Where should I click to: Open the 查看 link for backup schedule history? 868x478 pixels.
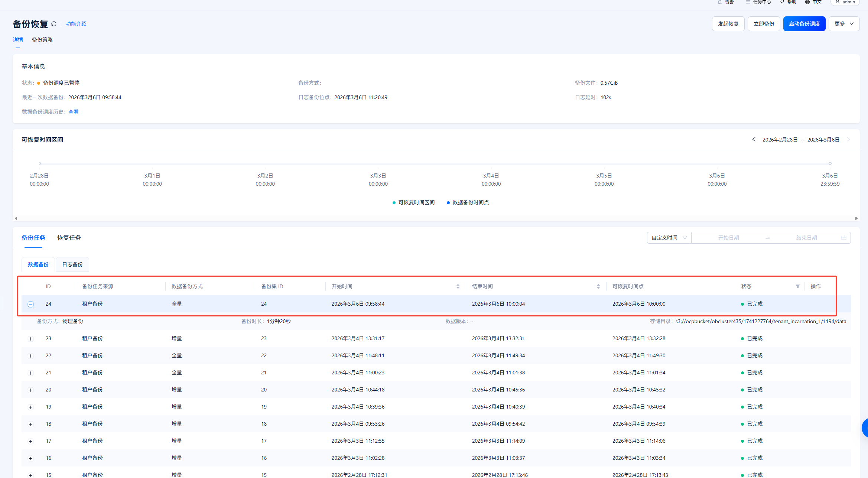(x=73, y=112)
